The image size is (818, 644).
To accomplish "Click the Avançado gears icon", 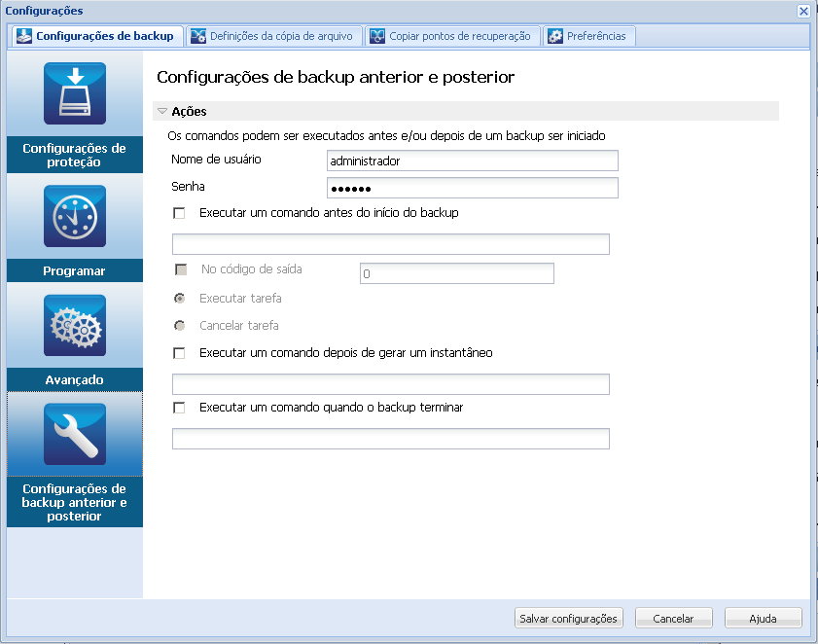I will tap(74, 326).
